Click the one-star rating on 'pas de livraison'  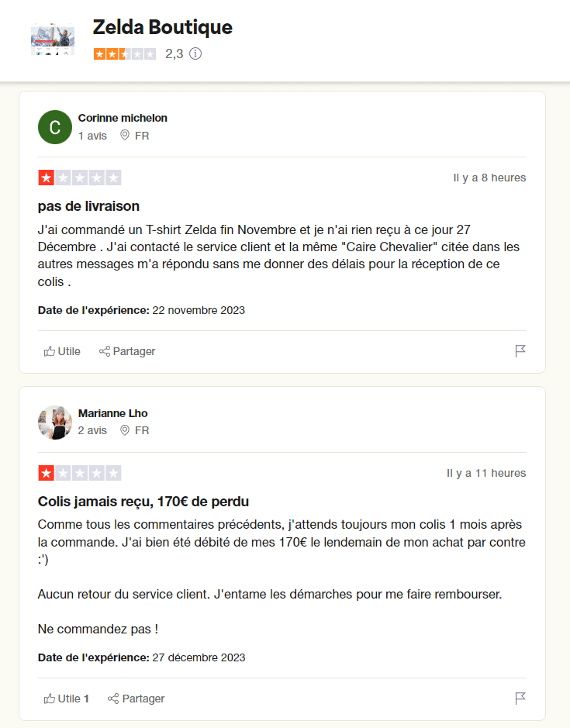[x=80, y=178]
